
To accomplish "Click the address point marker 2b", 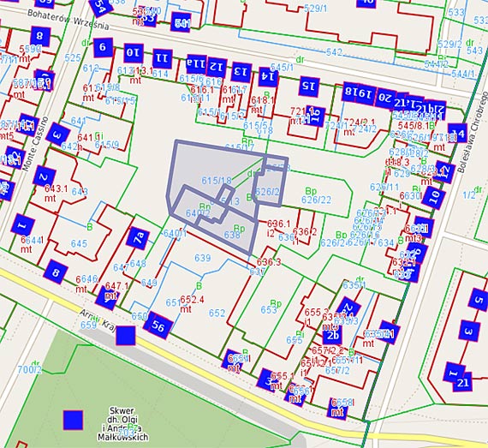I will [x=333, y=336].
